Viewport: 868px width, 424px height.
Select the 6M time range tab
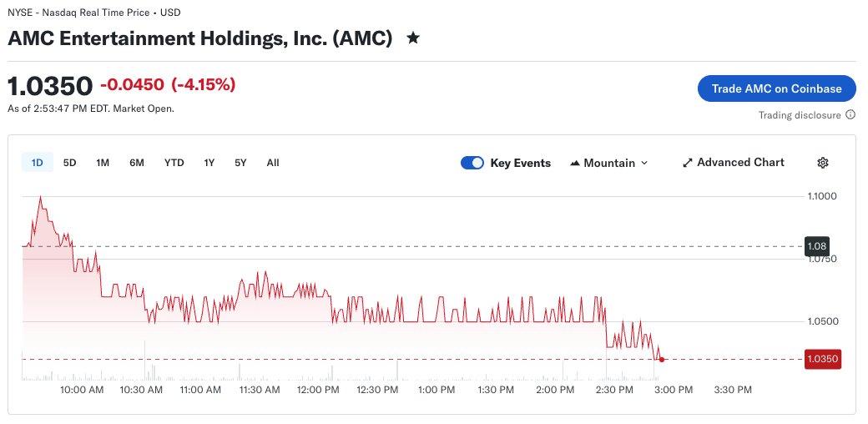click(x=137, y=163)
